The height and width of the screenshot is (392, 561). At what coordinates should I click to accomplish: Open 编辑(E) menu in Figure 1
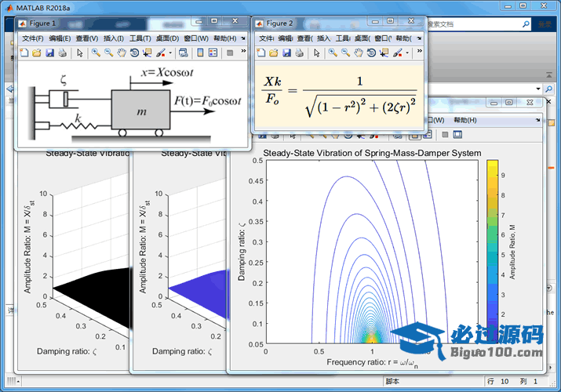[x=60, y=38]
